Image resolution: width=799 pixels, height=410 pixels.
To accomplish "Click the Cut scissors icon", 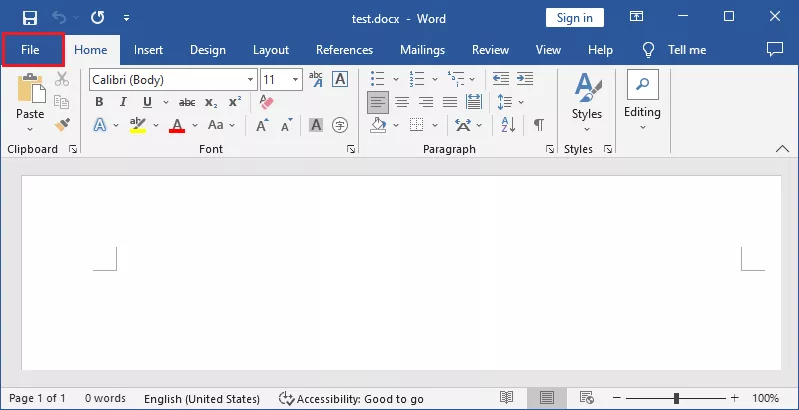I will click(62, 79).
